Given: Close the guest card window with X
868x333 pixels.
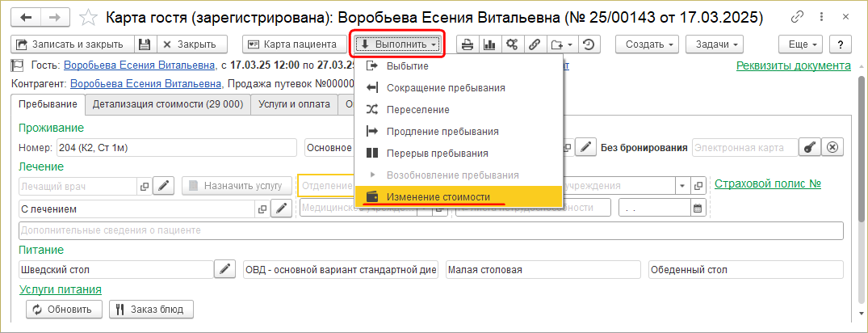Looking at the screenshot, I should pos(846,17).
